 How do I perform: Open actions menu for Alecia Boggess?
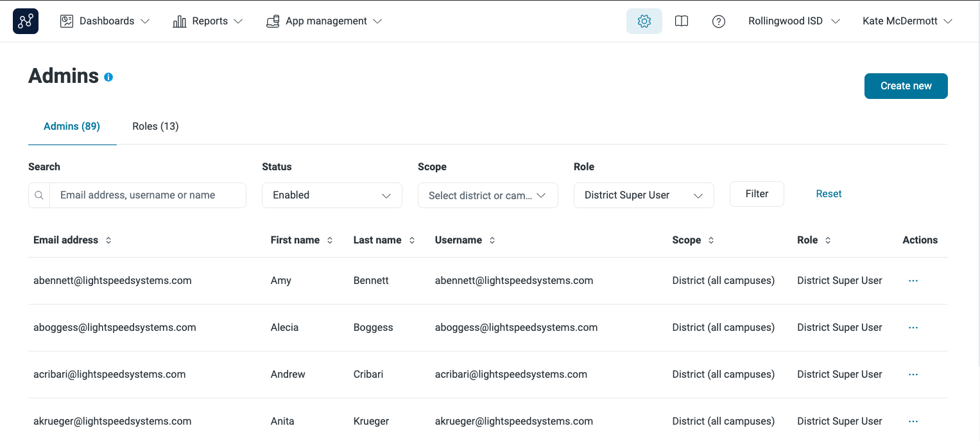[x=913, y=328]
